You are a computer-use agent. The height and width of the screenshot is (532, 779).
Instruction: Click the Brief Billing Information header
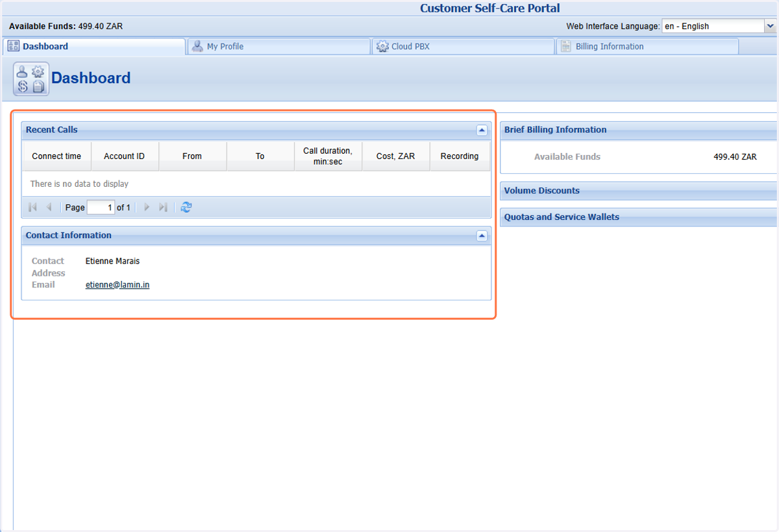click(x=638, y=130)
